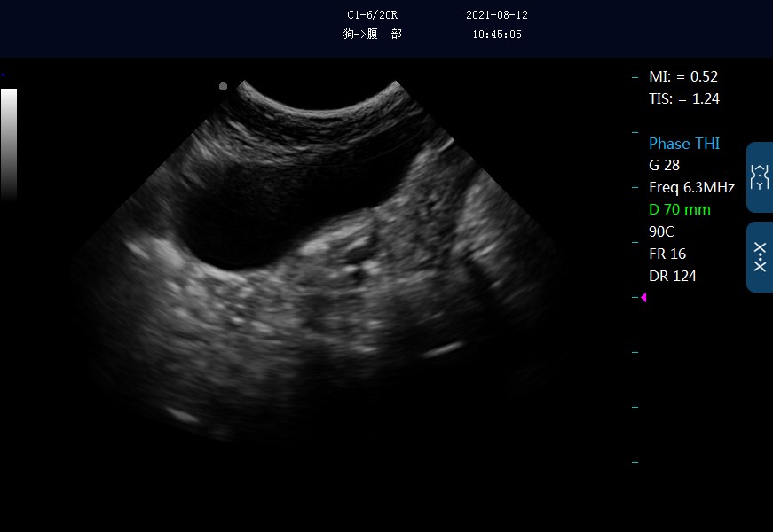773x532 pixels.
Task: Select the Phase THI imaging mode label
Action: point(683,144)
